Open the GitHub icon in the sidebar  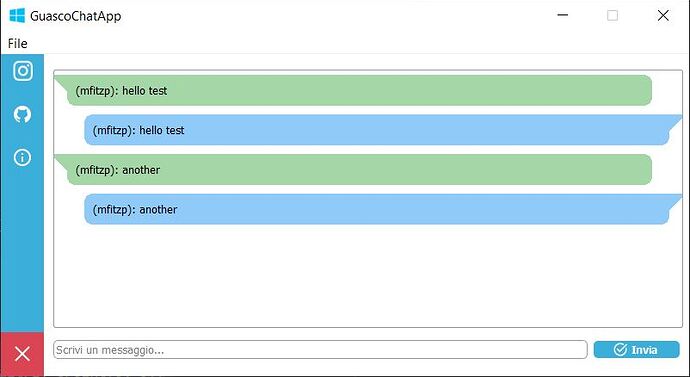coord(22,114)
